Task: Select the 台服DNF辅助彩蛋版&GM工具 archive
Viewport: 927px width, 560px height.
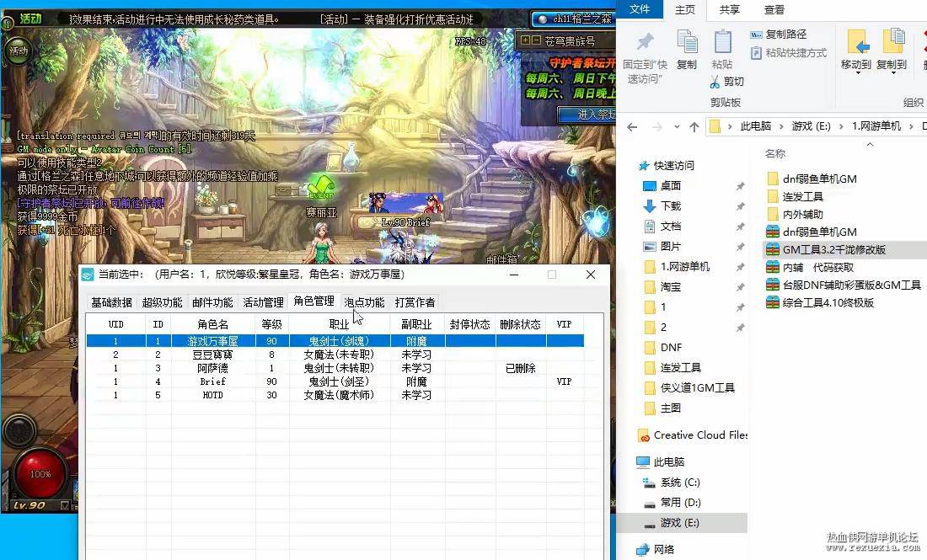Action: pos(851,285)
